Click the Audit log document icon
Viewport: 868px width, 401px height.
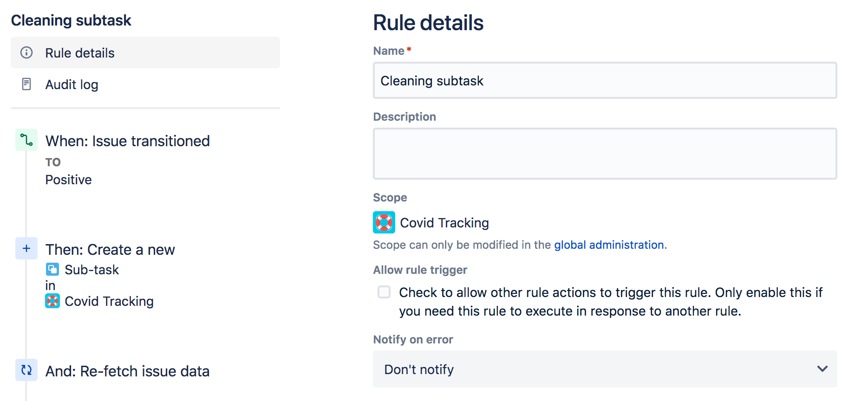pos(26,84)
